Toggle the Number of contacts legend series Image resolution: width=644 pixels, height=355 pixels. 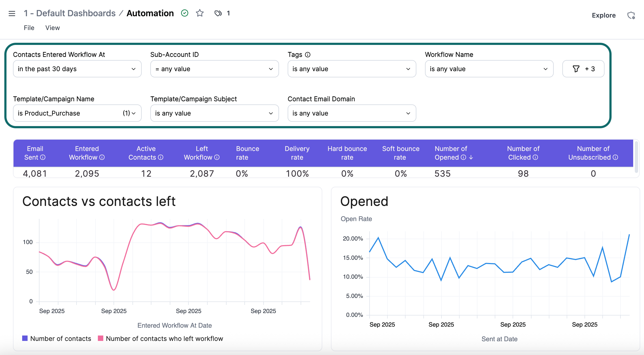[x=61, y=338]
